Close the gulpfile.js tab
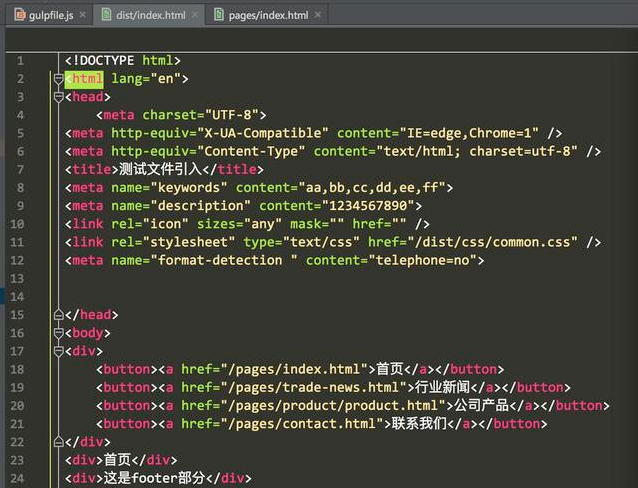The image size is (638, 488). 81,15
